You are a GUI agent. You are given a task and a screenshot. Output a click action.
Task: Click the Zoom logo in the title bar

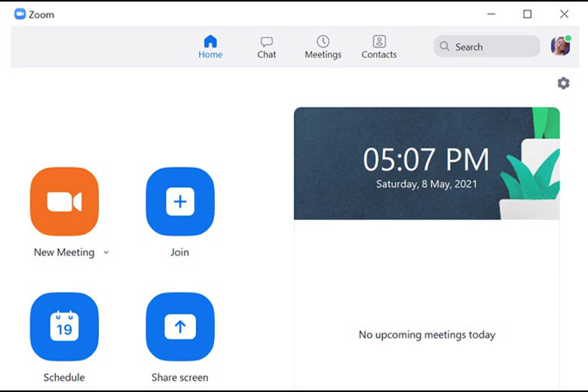coord(20,14)
